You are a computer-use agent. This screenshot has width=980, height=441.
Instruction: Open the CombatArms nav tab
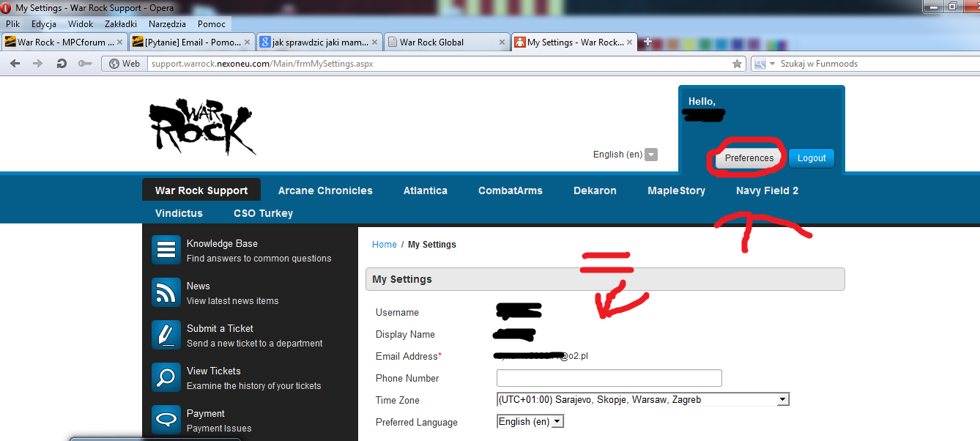click(511, 190)
